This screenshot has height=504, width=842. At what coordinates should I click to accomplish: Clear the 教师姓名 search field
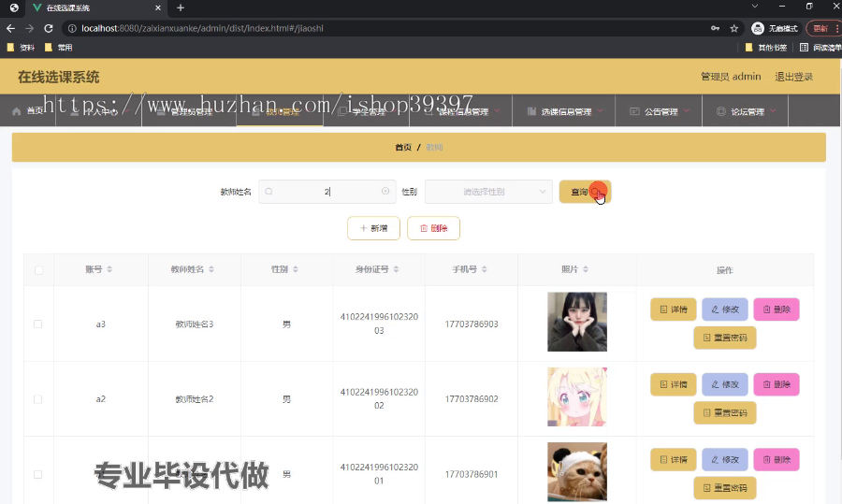coord(385,191)
